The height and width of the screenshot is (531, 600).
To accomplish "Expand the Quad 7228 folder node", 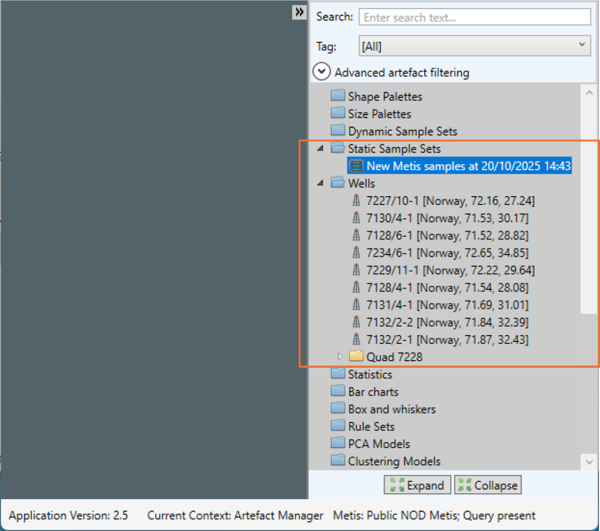I will click(x=339, y=357).
